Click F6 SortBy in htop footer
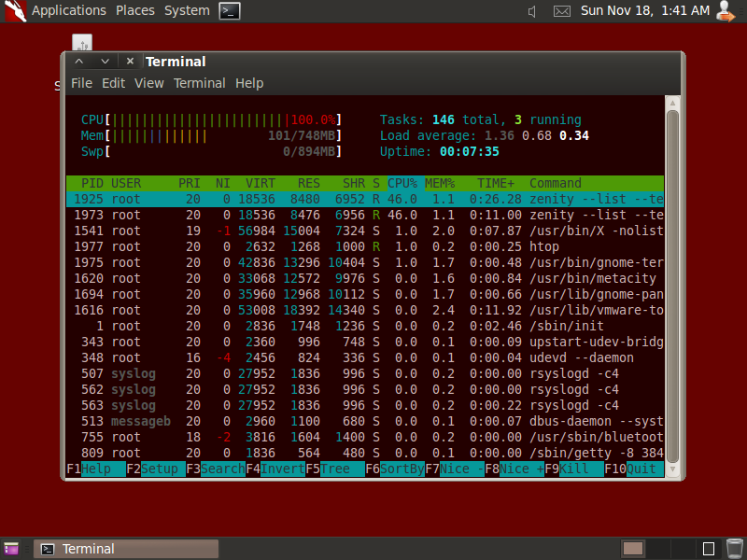The image size is (747, 560). [x=395, y=469]
